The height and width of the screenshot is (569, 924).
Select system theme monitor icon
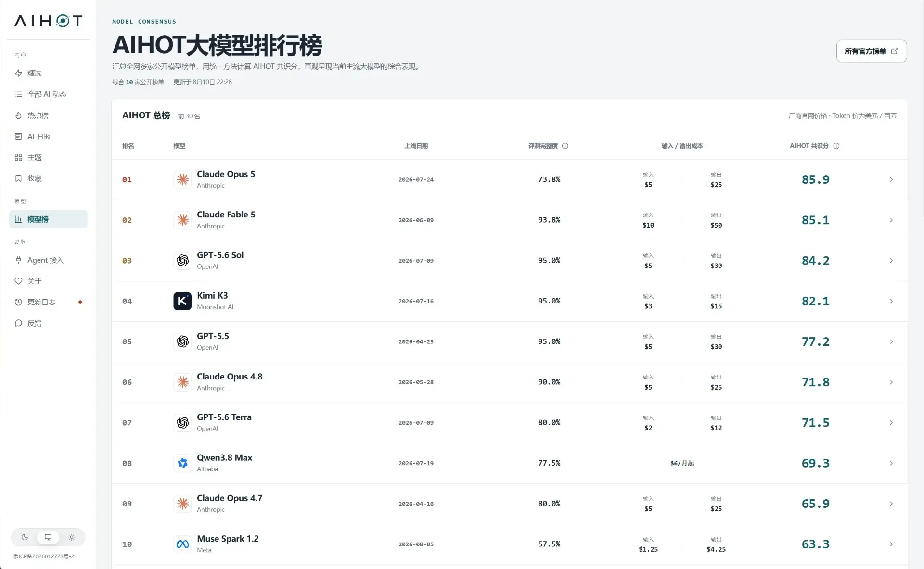(48, 537)
